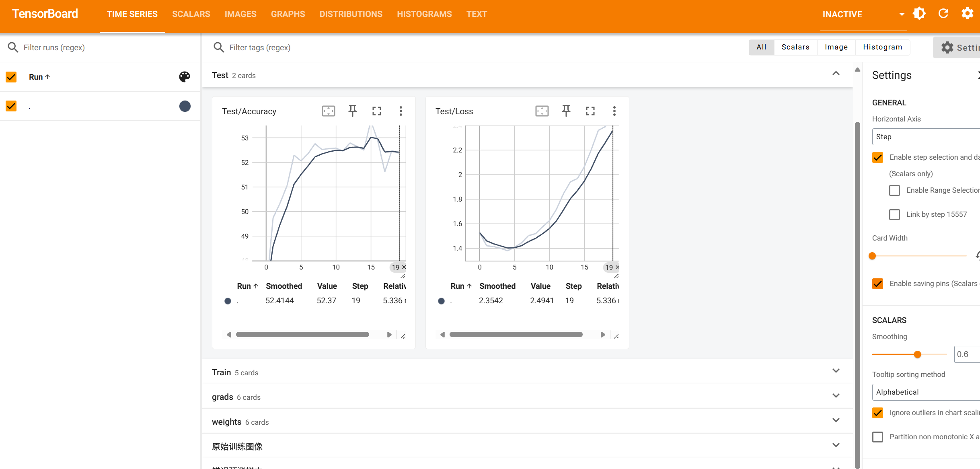Screen dimensions: 980x469
Task: Pin the Test/Loss card
Action: click(566, 111)
